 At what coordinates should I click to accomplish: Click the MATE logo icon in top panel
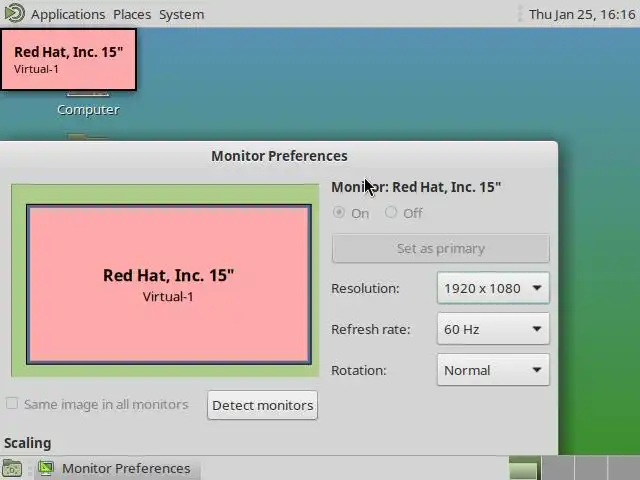click(14, 13)
